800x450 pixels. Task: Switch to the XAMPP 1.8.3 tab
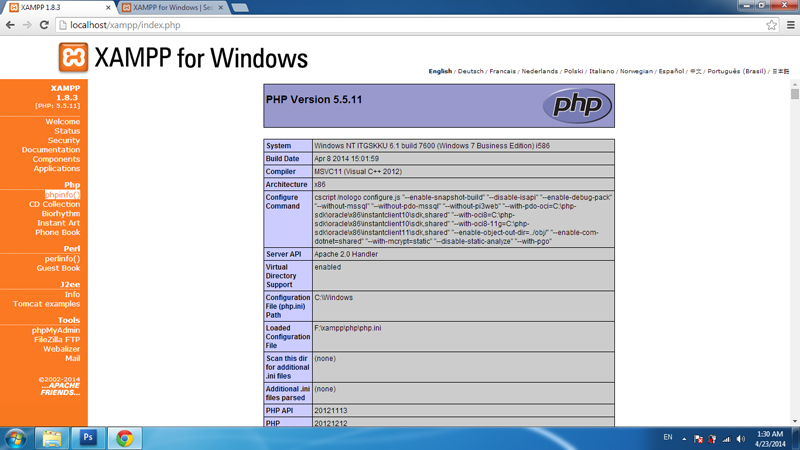59,8
